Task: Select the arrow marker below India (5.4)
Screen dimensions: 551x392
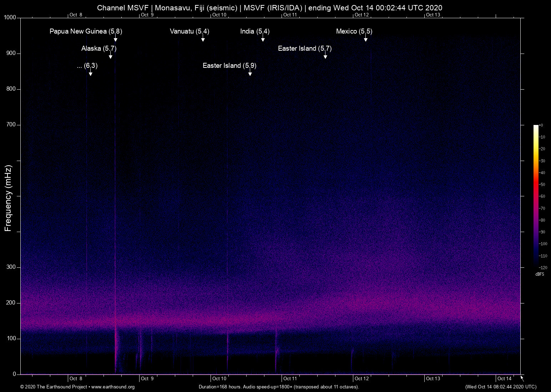Action: 263,39
